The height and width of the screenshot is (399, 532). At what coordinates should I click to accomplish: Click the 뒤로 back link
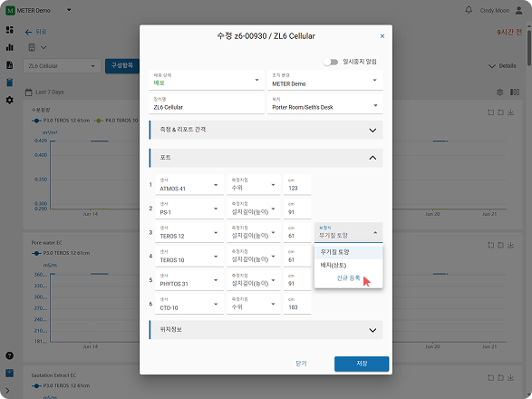pyautogui.click(x=41, y=32)
